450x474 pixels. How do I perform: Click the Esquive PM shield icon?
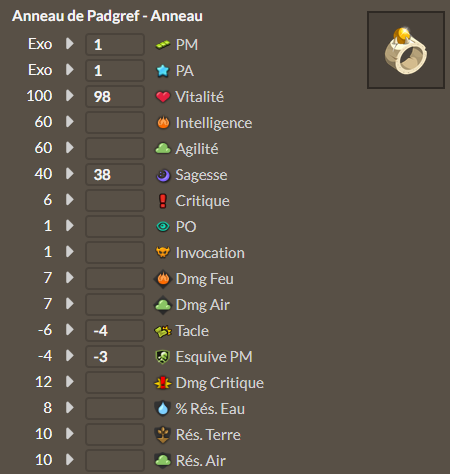pyautogui.click(x=163, y=357)
